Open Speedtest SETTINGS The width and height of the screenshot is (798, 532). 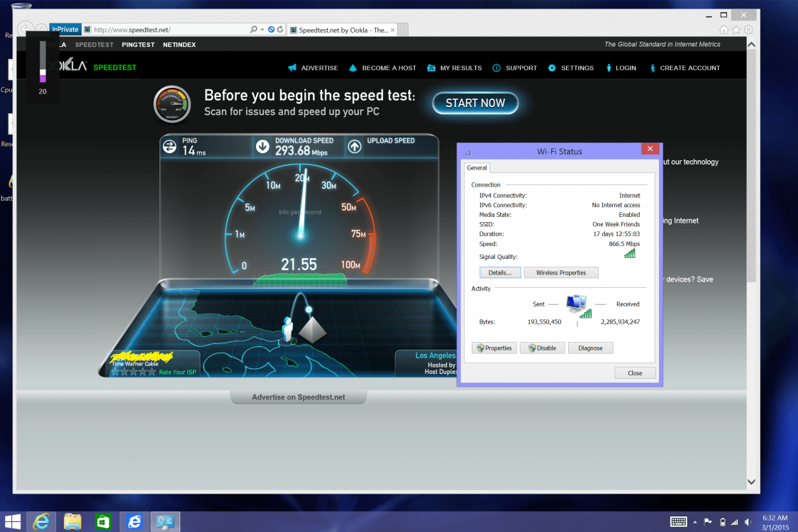point(577,67)
